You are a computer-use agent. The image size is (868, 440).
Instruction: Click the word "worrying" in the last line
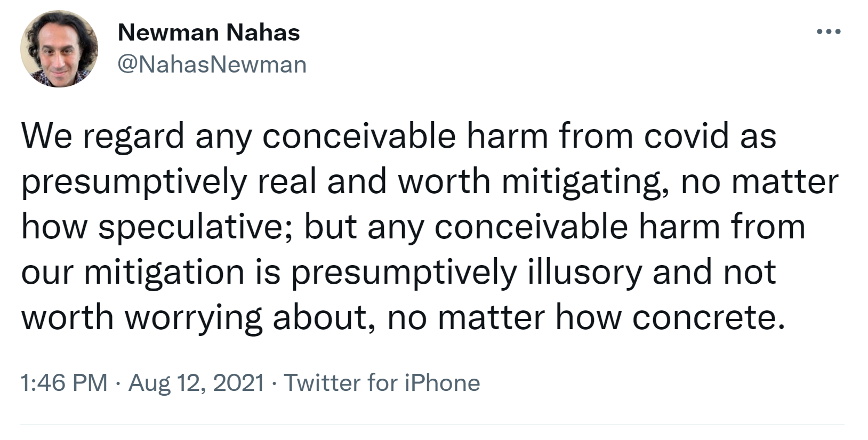pos(194,318)
